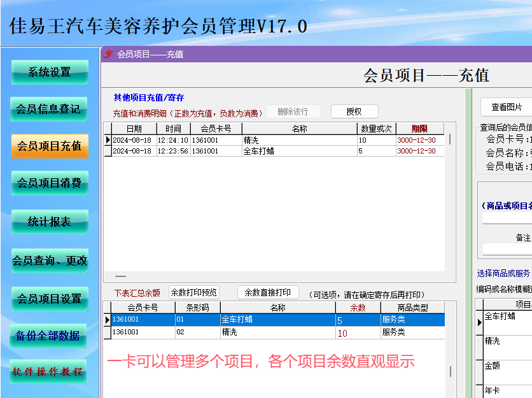This screenshot has width=532, height=398.
Task: Open 会员信息登记 in the sidebar
Action: 49,109
